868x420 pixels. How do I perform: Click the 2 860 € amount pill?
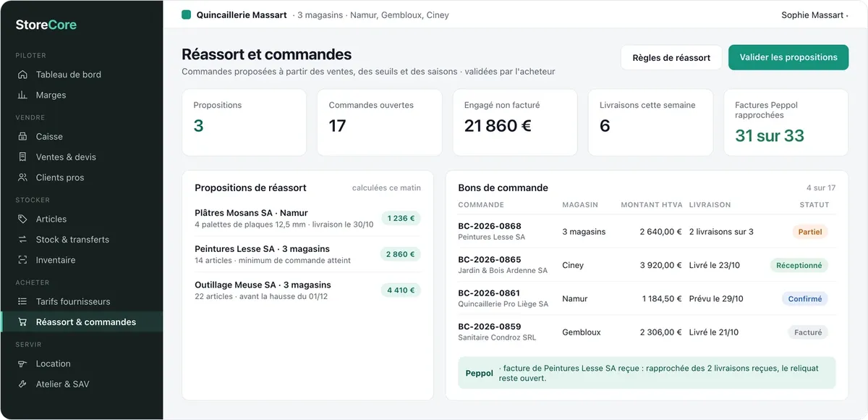(401, 254)
